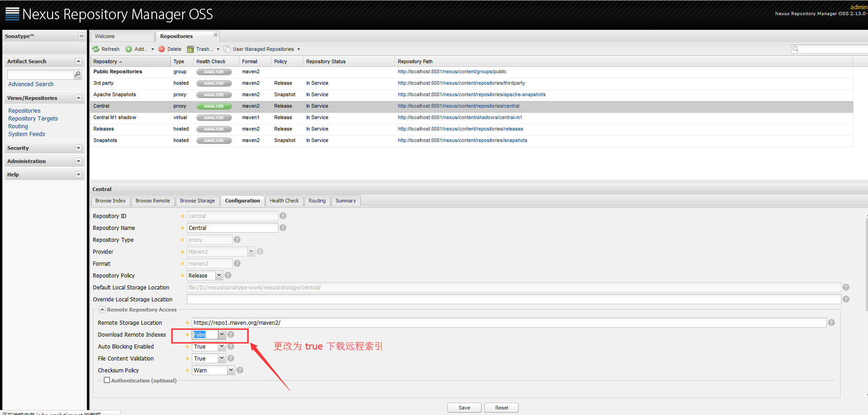868x415 pixels.
Task: Sort by the Repository column header
Action: 130,61
